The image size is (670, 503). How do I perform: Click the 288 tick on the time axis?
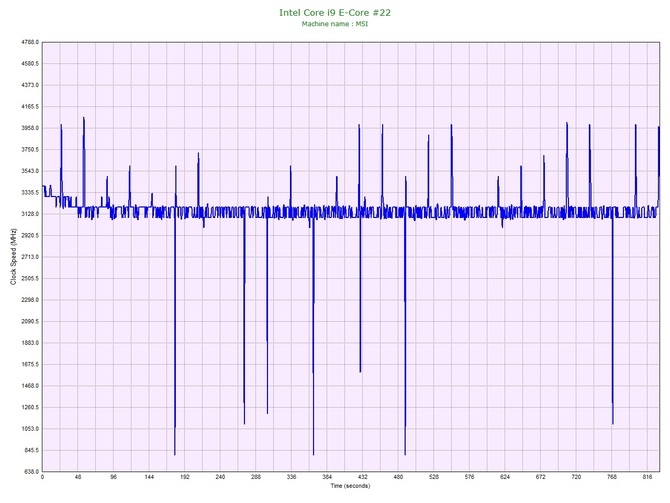point(256,477)
